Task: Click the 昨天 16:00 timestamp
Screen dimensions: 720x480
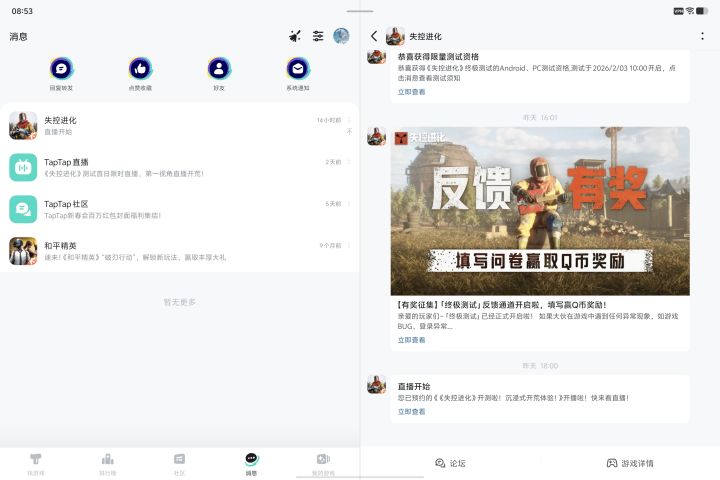Action: pos(540,366)
